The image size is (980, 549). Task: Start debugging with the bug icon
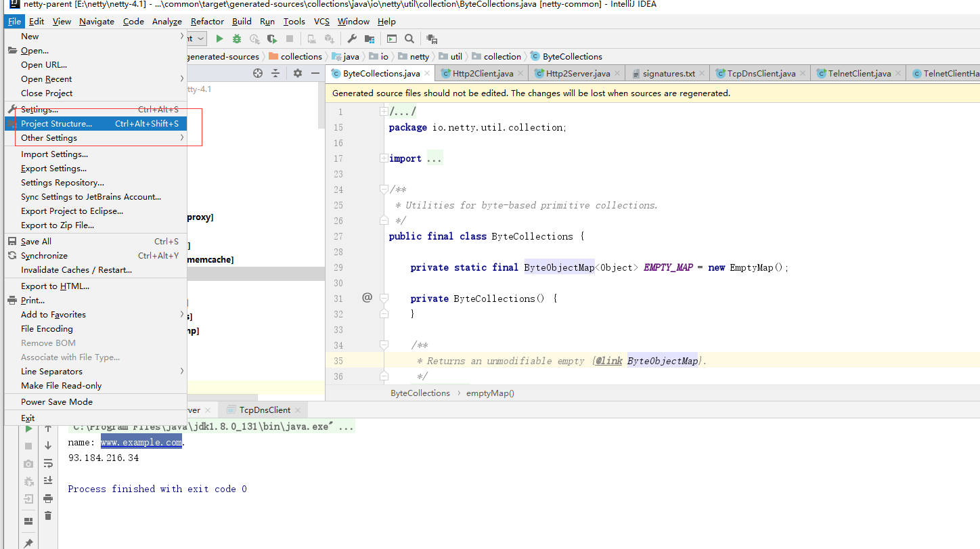[x=236, y=39]
